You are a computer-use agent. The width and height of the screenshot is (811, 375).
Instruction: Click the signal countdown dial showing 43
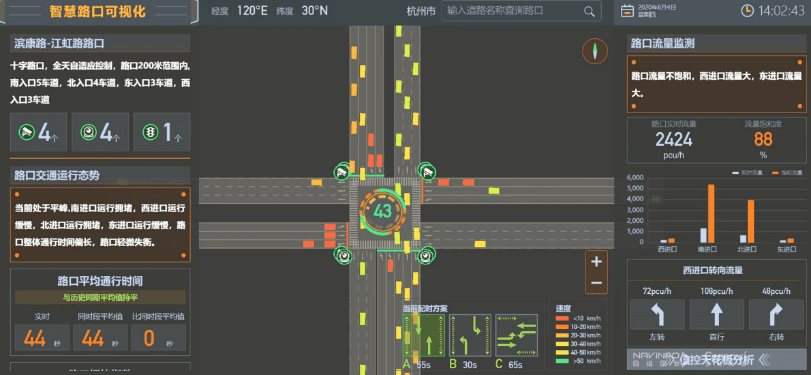pyautogui.click(x=383, y=211)
